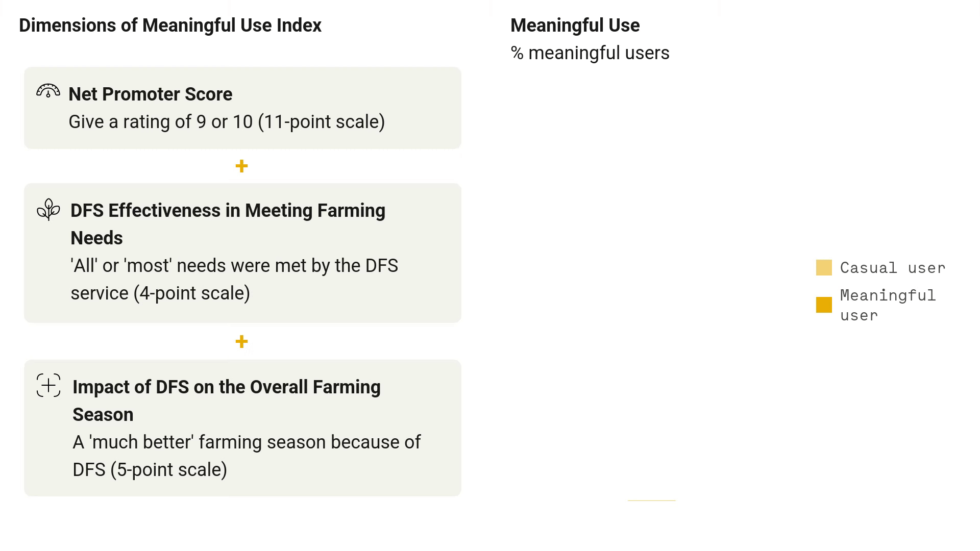Click the Net Promoter Score title text
The width and height of the screenshot is (980, 551).
point(150,94)
